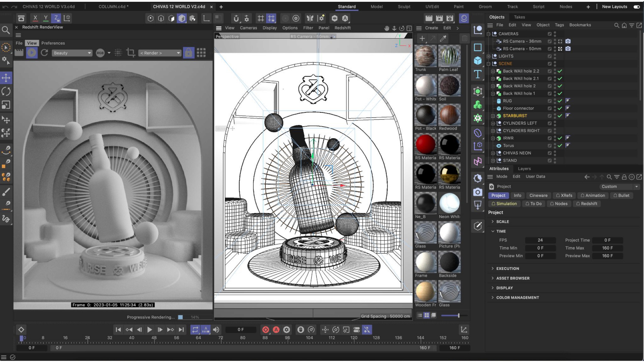Screen dimensions: 644x362
Task: Toggle enable checkmark for RUG object
Action: [560, 101]
